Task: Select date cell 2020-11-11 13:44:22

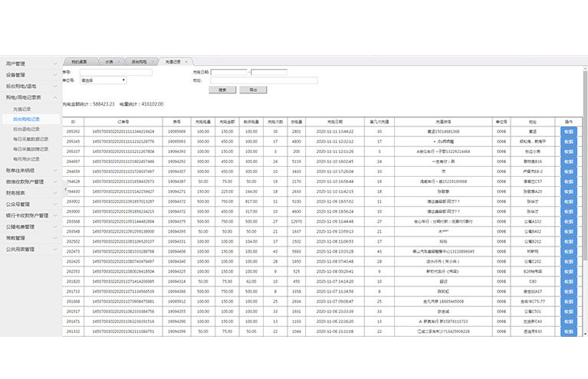Action: click(335, 132)
